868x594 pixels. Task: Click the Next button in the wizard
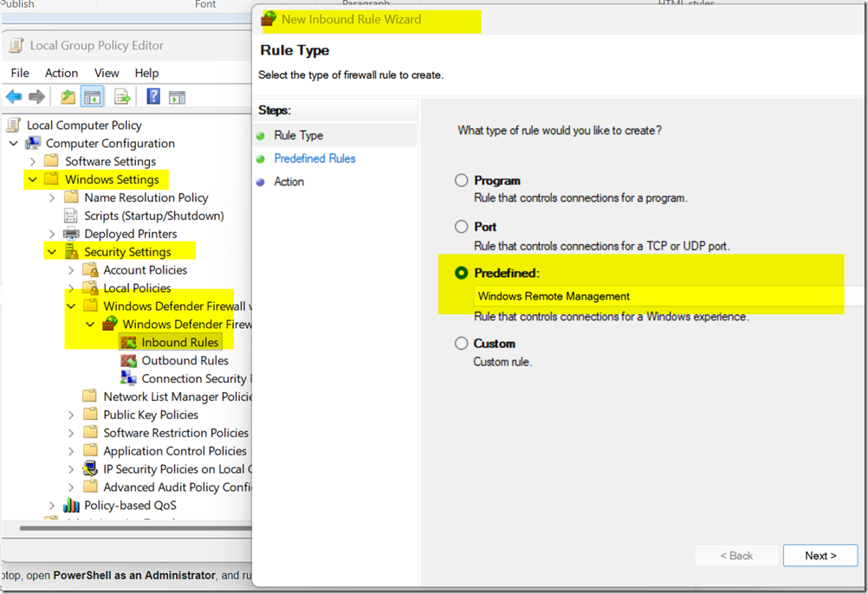(x=820, y=555)
